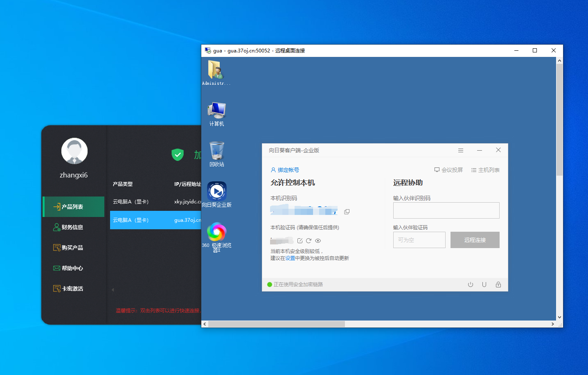Minimize the Sunflower client window
The image size is (588, 375).
click(x=480, y=150)
